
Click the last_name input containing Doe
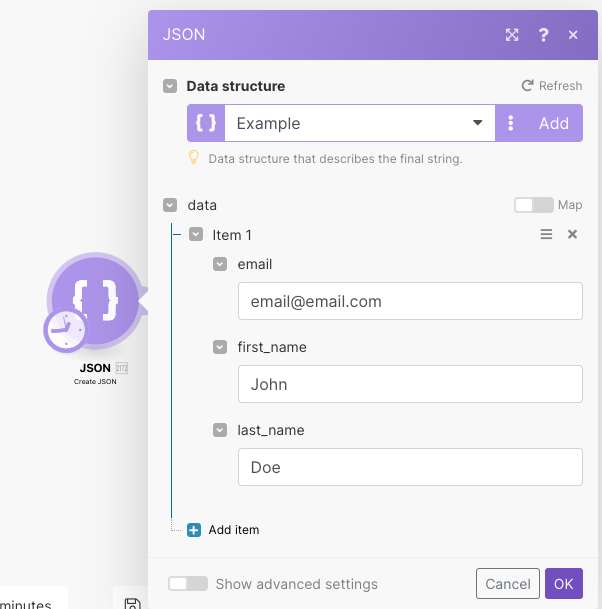[x=410, y=467]
